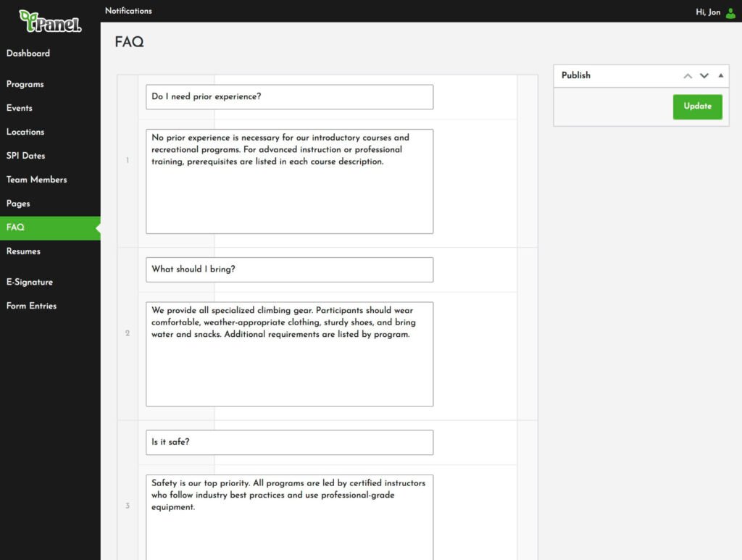Select row handle number 3

coord(128,506)
